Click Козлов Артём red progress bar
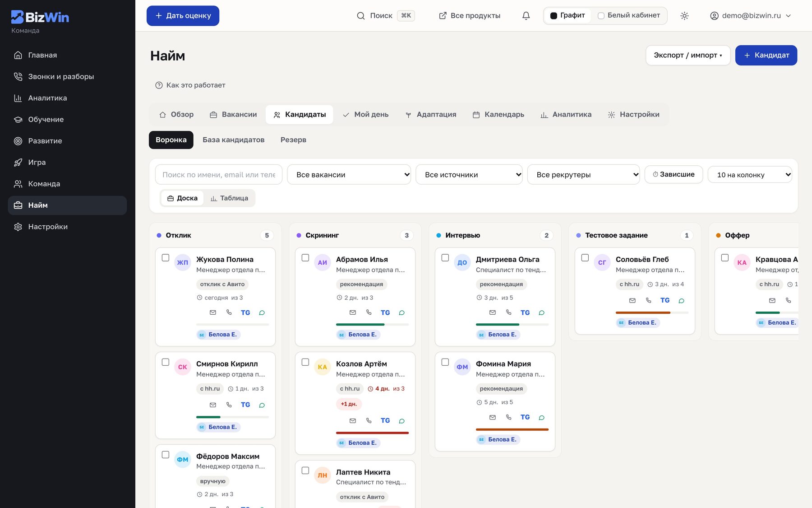Viewport: 812px width, 508px height. [x=372, y=433]
